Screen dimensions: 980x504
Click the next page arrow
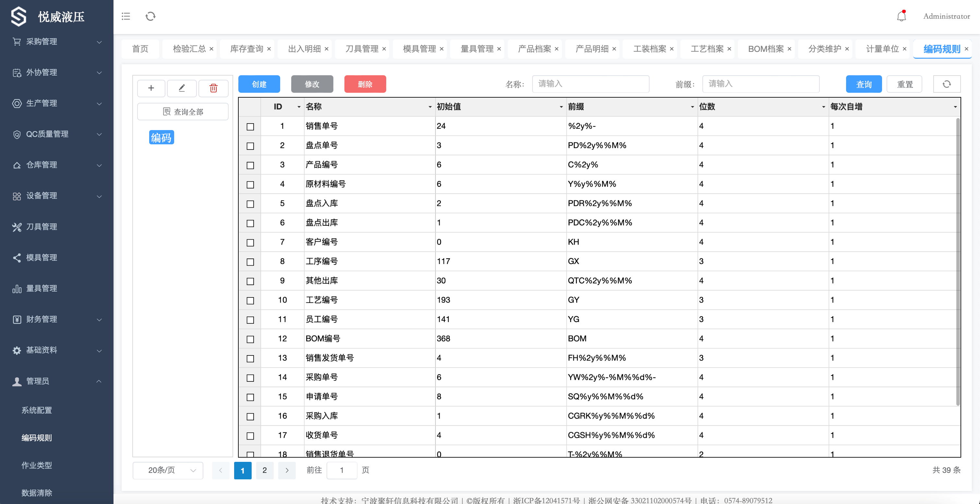tap(287, 471)
